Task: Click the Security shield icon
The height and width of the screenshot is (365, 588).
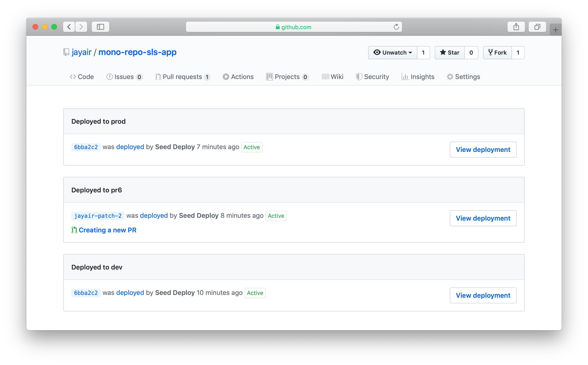Action: click(359, 76)
